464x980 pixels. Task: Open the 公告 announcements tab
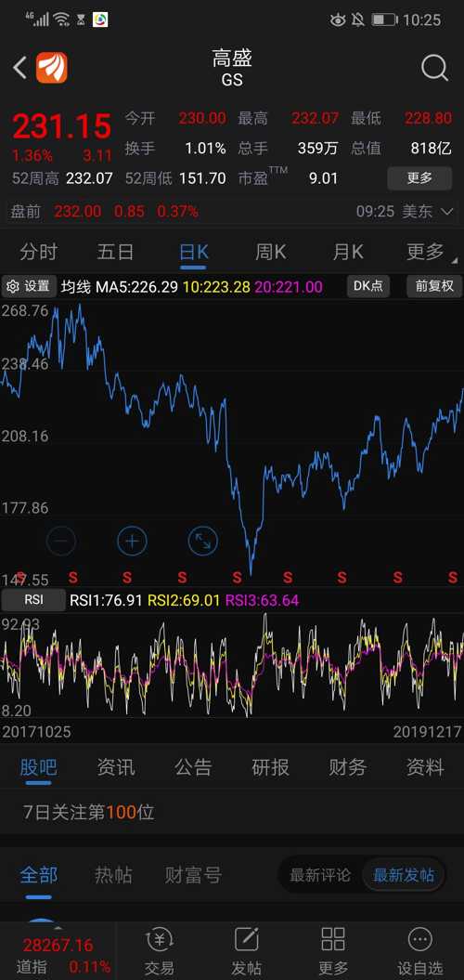click(x=193, y=767)
